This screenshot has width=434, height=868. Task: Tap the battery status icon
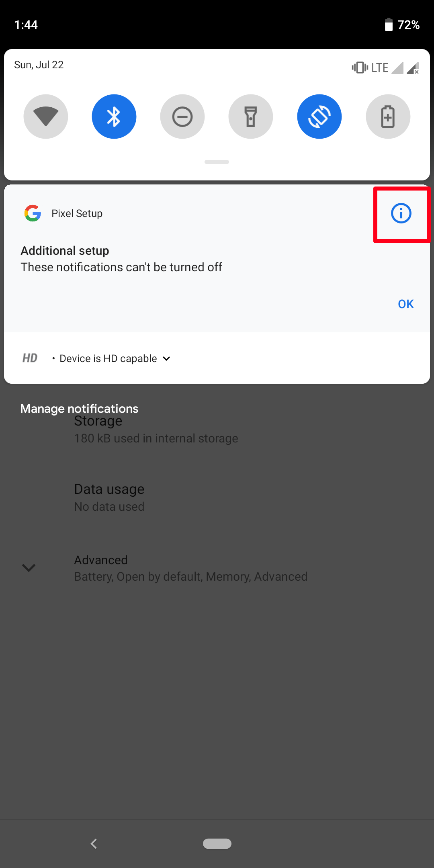[x=388, y=25]
